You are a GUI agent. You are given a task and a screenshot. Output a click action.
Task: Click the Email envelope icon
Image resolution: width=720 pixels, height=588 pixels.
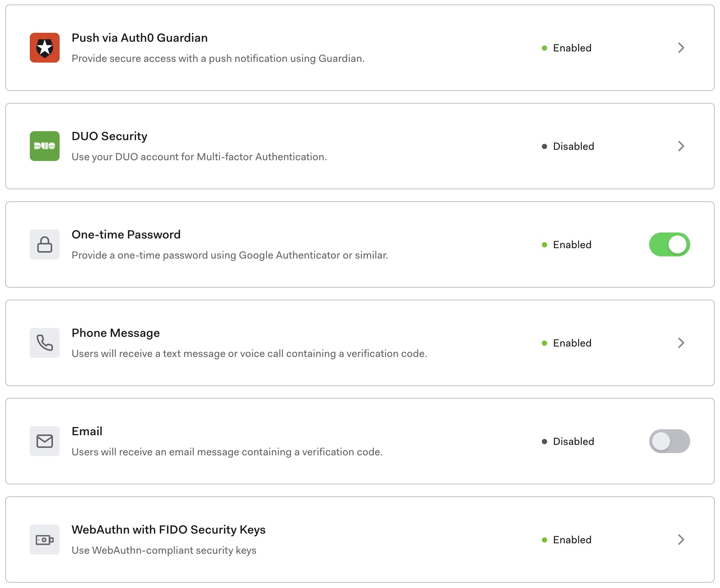(45, 441)
